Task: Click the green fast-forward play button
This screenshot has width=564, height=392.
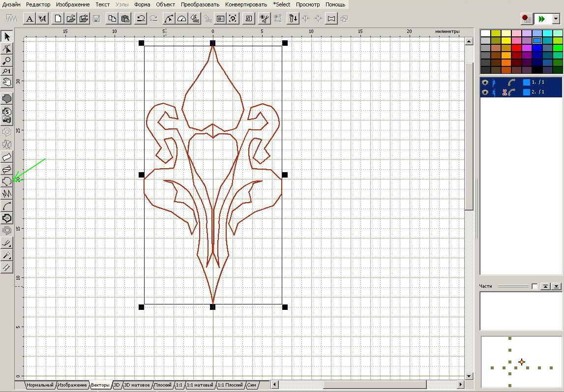Action: click(542, 19)
